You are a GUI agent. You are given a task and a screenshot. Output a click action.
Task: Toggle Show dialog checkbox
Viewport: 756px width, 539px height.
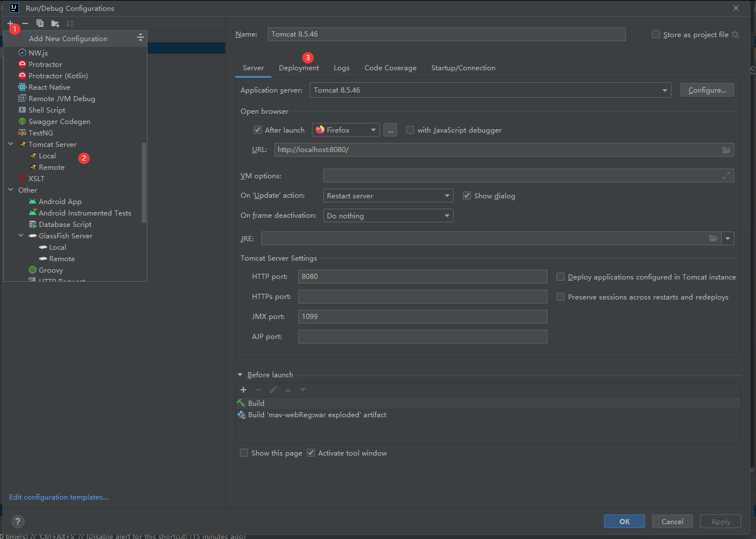[x=467, y=195]
